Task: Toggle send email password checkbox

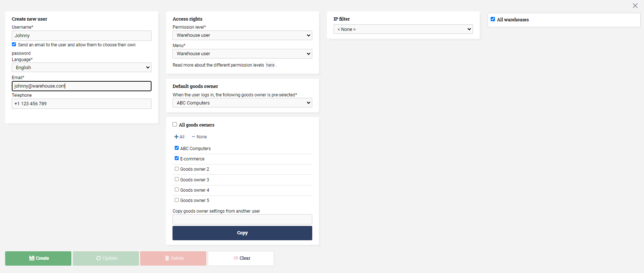Action: click(14, 45)
